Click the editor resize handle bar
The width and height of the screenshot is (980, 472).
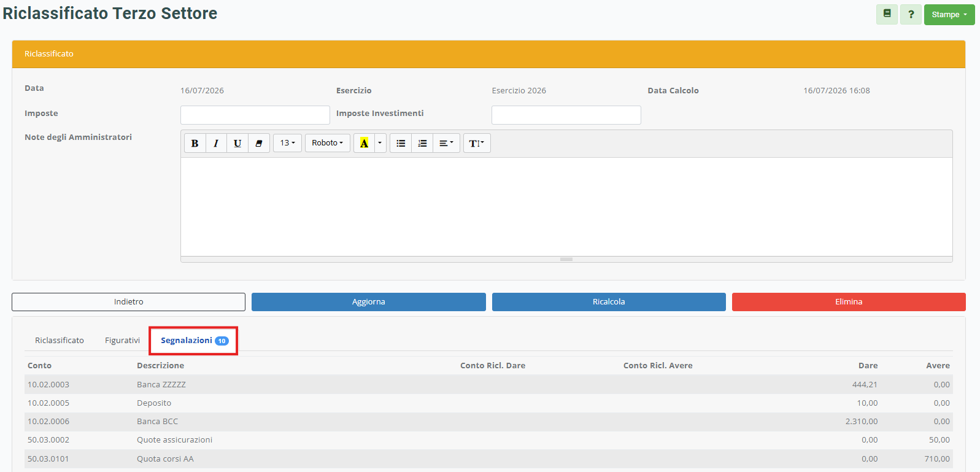tap(566, 260)
